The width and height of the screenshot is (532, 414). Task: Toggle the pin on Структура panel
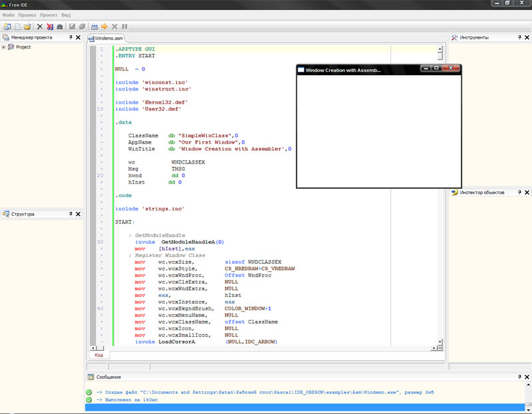70,214
